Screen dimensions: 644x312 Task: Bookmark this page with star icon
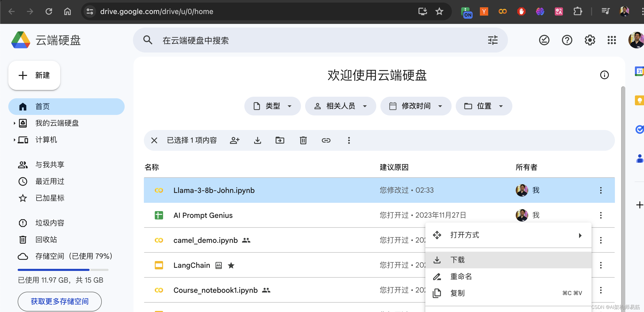[439, 11]
